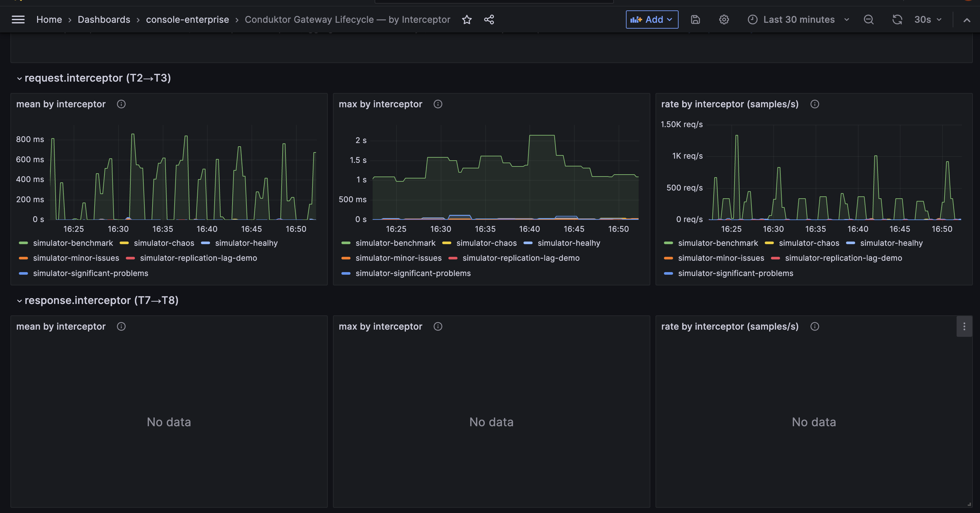The height and width of the screenshot is (513, 980).
Task: Show info for response mean by interceptor
Action: coord(121,327)
